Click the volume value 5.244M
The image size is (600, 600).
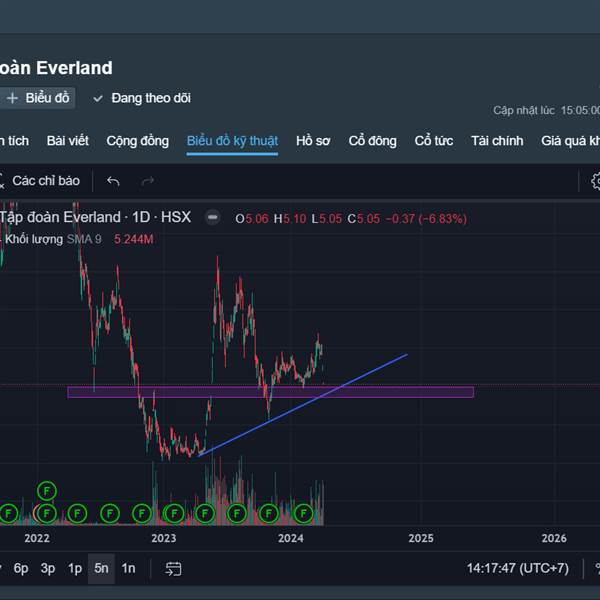134,240
